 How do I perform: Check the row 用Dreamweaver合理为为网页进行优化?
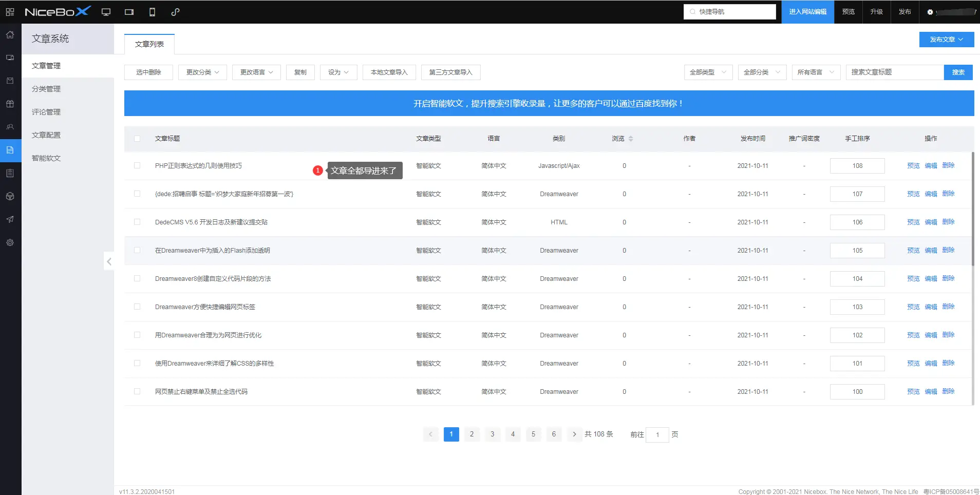tap(137, 335)
